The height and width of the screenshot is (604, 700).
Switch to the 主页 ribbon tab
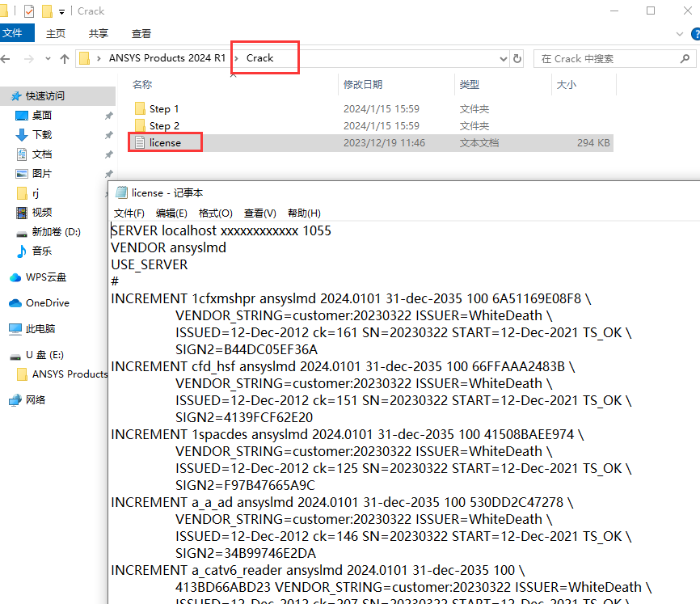point(56,33)
